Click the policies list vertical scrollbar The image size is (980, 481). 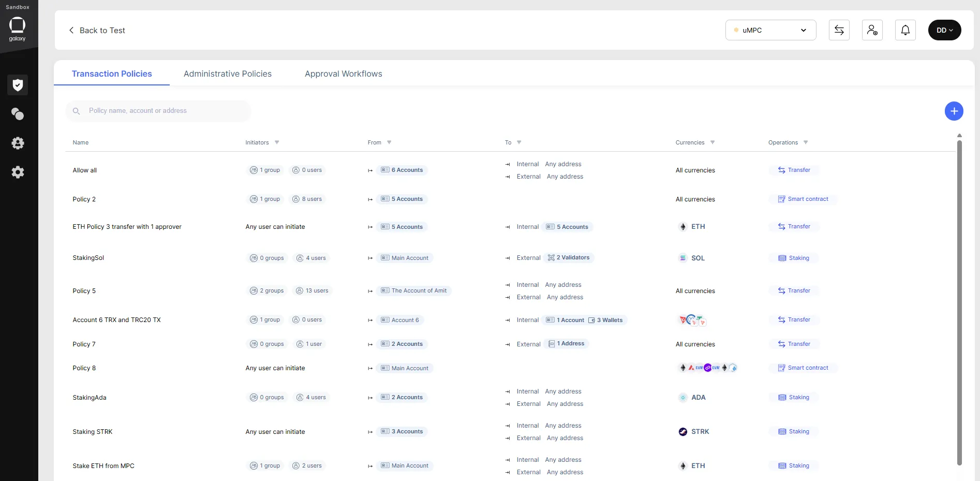tap(959, 302)
